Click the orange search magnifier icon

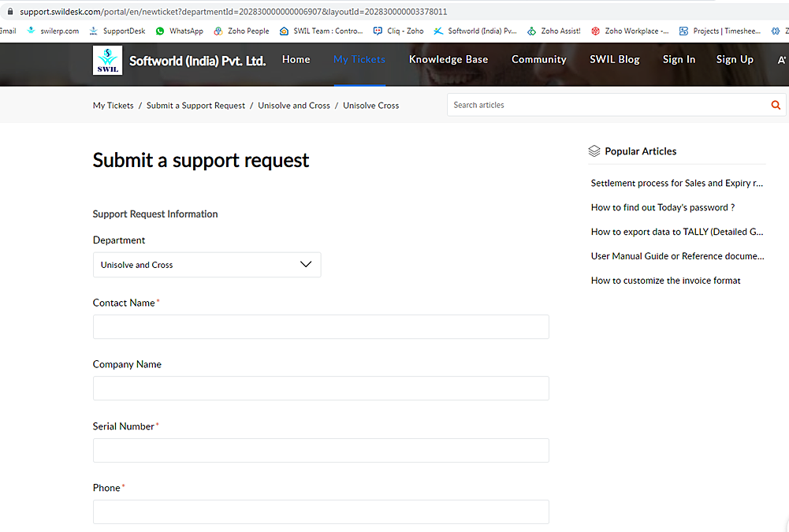click(776, 105)
